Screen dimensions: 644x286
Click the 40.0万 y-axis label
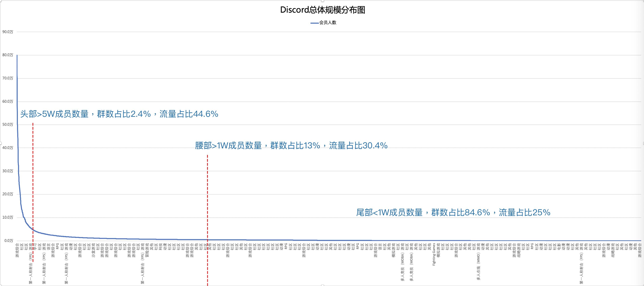point(8,148)
